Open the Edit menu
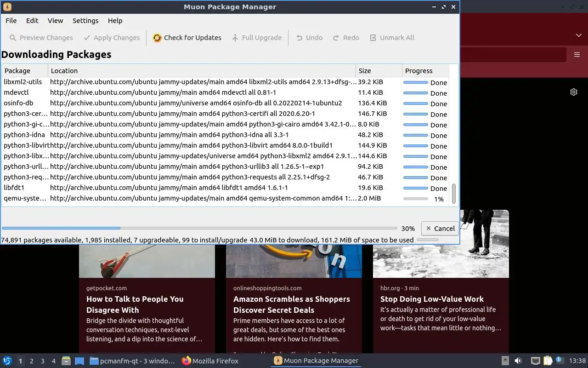Screen dimensions: 588x368 point(32,21)
